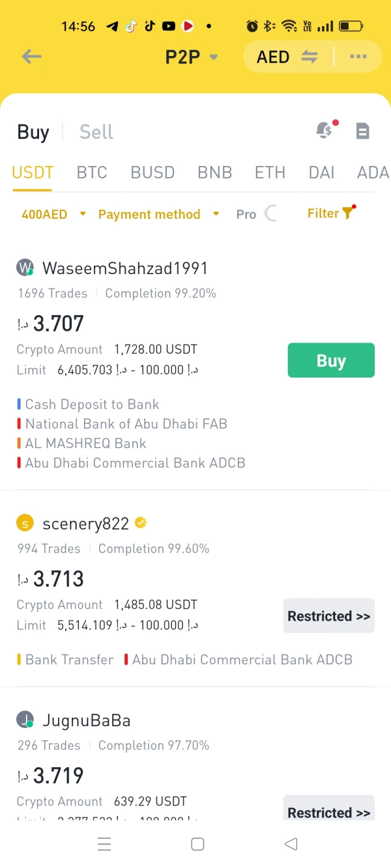The width and height of the screenshot is (391, 868).
Task: Expand the Payment method dropdown
Action: [158, 214]
